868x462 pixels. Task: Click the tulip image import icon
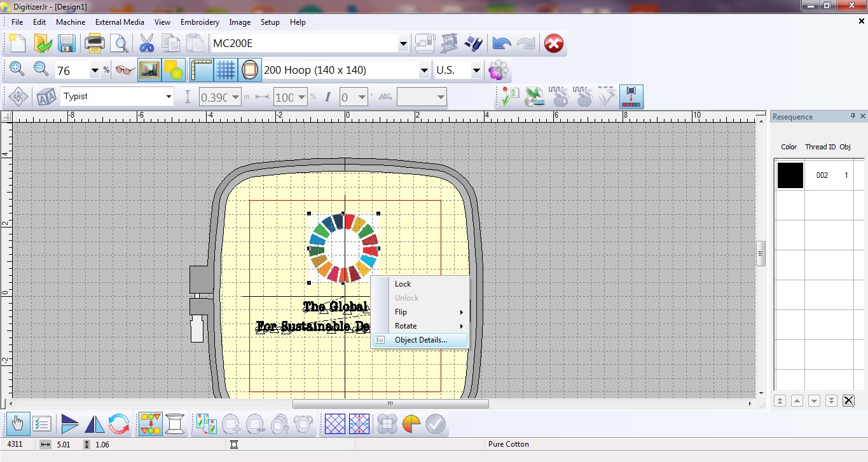(509, 97)
